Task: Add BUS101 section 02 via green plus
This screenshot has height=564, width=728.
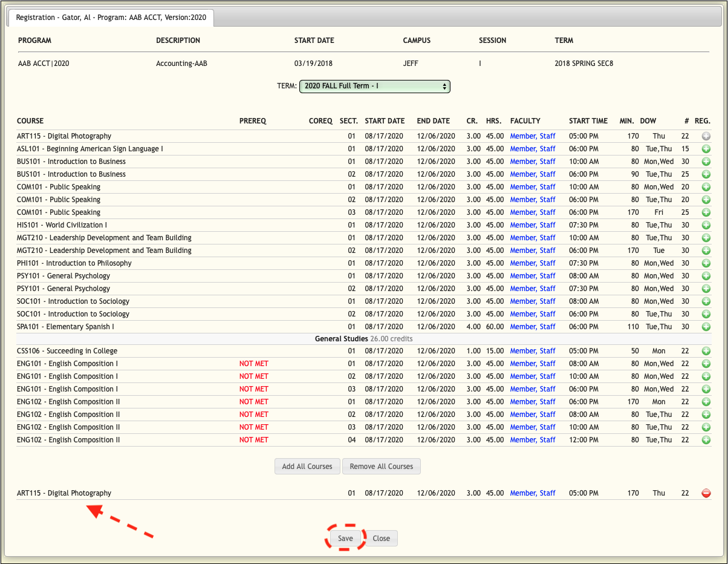Action: point(706,174)
